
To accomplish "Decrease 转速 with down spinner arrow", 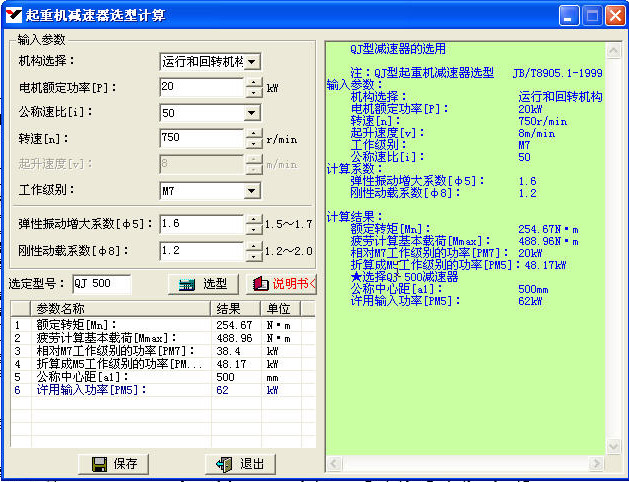I will pyautogui.click(x=254, y=144).
